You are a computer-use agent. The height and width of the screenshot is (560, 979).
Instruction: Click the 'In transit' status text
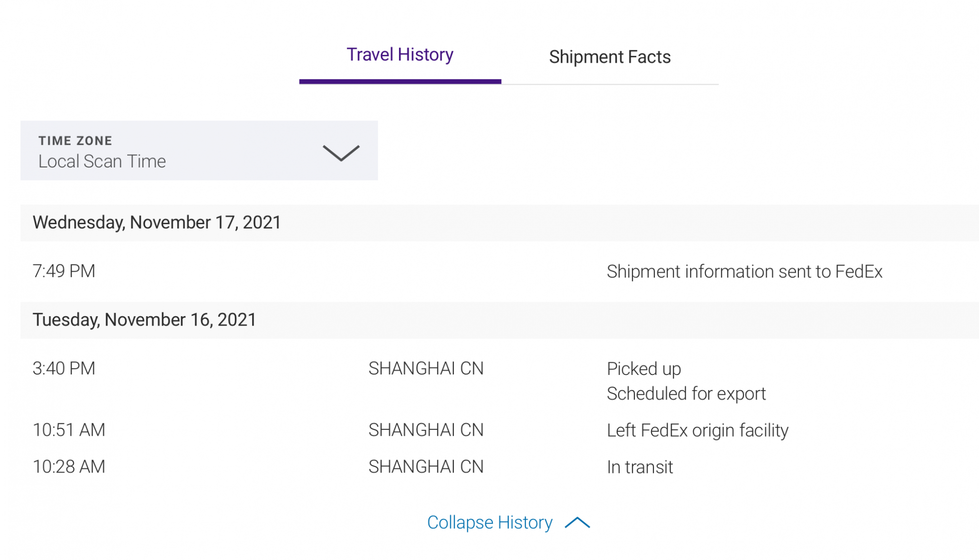tap(640, 467)
